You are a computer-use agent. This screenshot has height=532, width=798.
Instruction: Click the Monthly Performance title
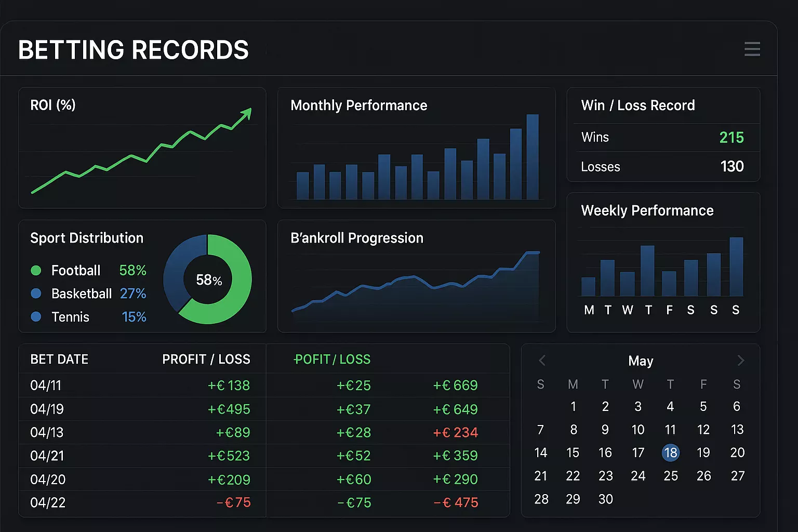click(358, 105)
